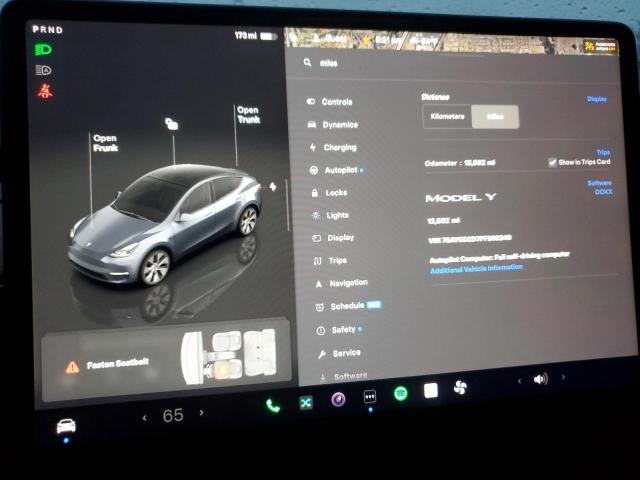Open the Service menu
The image size is (640, 480).
click(x=339, y=353)
